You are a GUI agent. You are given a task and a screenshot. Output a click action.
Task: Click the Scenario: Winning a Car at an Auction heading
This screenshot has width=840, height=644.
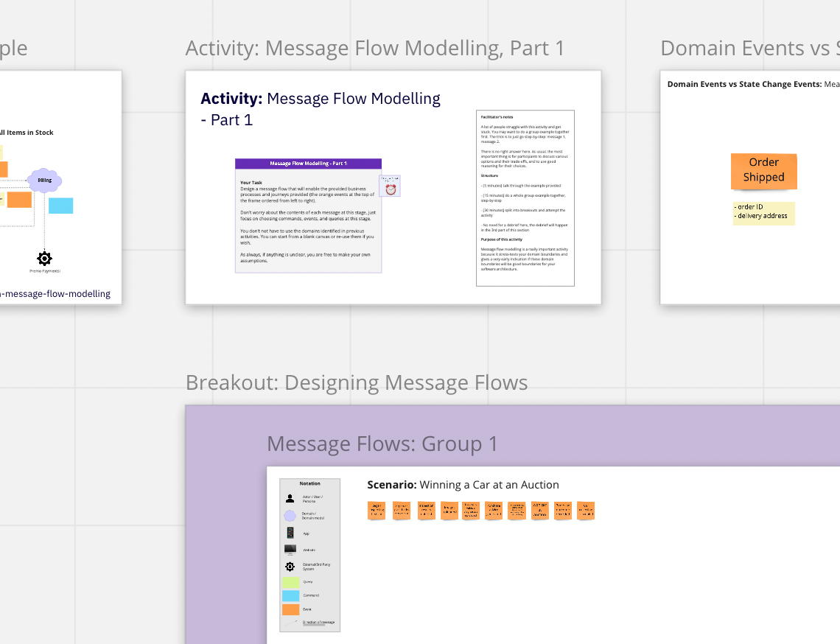pos(463,485)
